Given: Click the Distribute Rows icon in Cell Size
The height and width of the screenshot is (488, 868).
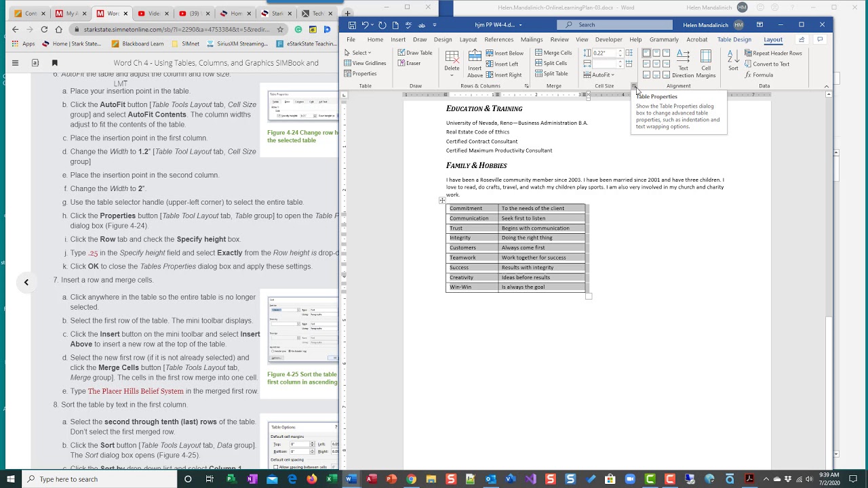Looking at the screenshot, I should [x=629, y=53].
